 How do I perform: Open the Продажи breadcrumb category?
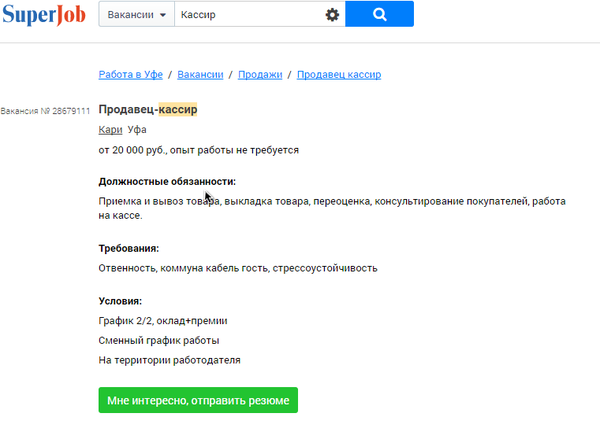pos(259,74)
